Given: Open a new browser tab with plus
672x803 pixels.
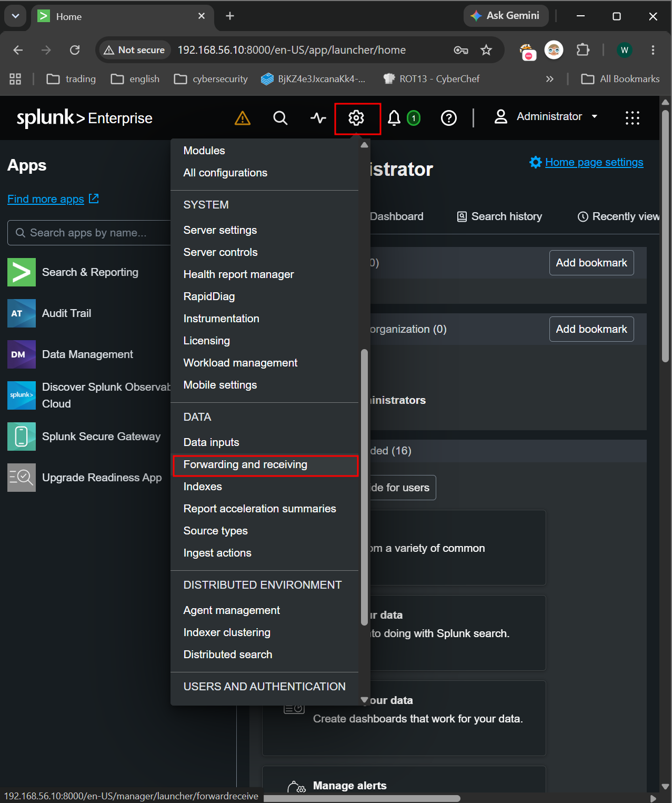Looking at the screenshot, I should pyautogui.click(x=230, y=16).
